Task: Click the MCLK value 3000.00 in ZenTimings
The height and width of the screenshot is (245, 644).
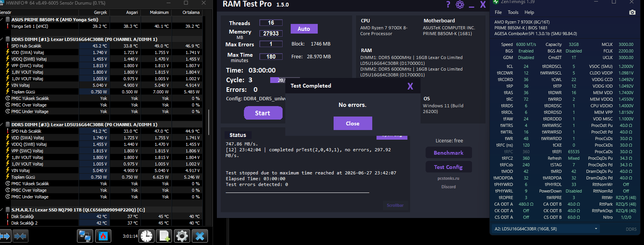Action: tap(626, 44)
